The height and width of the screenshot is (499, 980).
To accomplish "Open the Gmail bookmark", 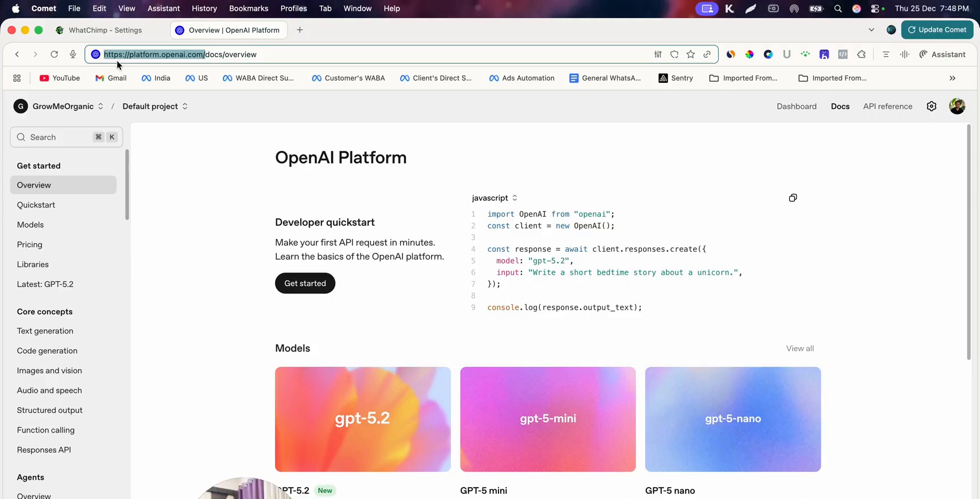I will [x=111, y=78].
